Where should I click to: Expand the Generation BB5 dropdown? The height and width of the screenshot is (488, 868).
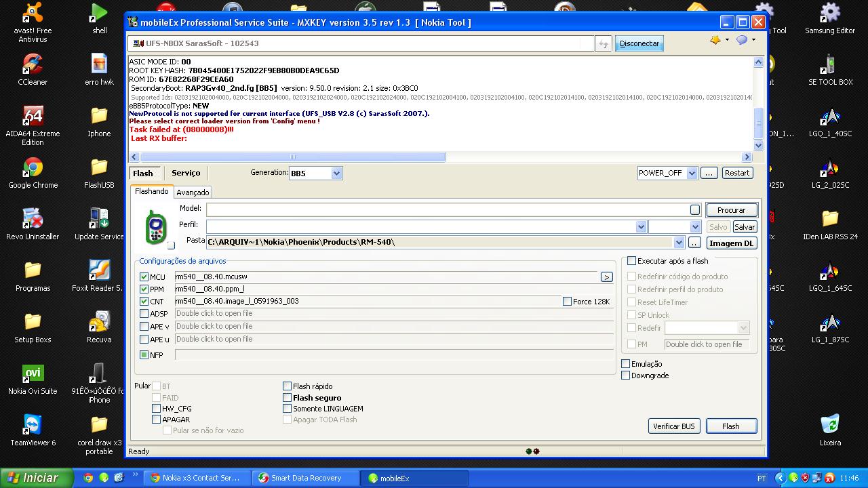[x=336, y=174]
